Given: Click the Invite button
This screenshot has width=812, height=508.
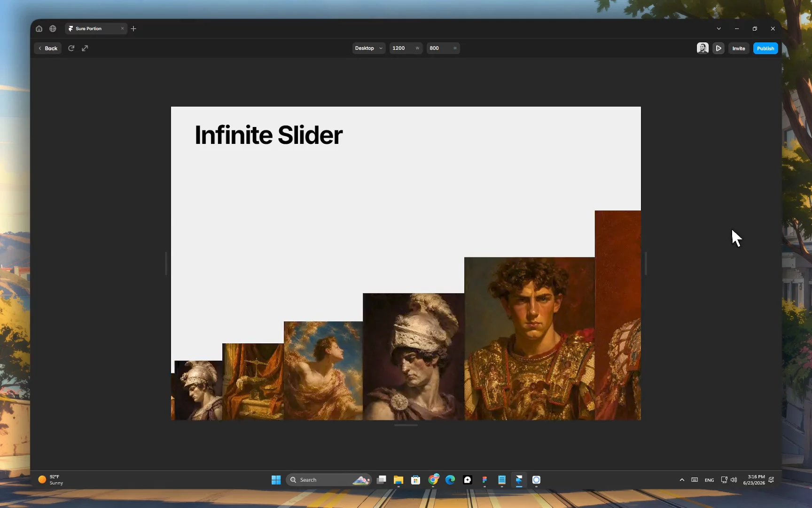Looking at the screenshot, I should coord(739,48).
